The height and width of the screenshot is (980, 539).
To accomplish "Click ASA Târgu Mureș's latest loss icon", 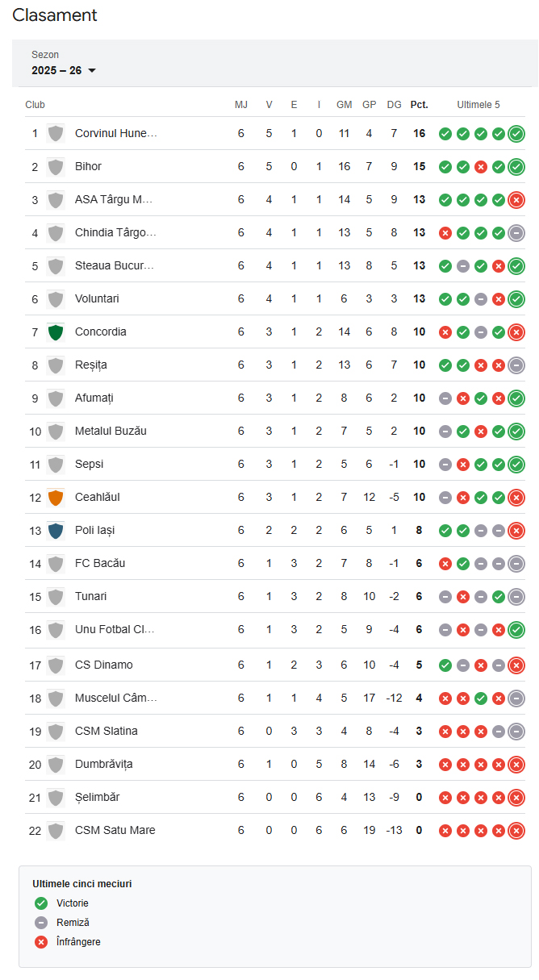I will click(x=516, y=200).
